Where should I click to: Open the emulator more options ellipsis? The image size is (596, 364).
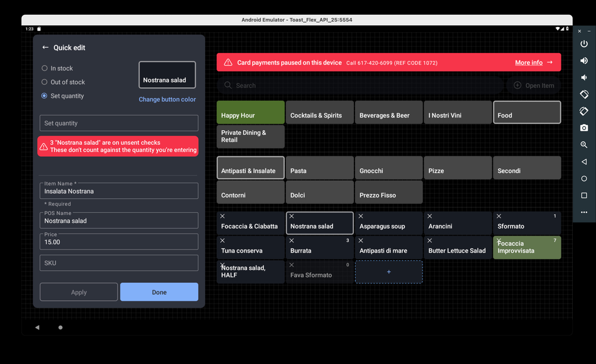pos(583,212)
